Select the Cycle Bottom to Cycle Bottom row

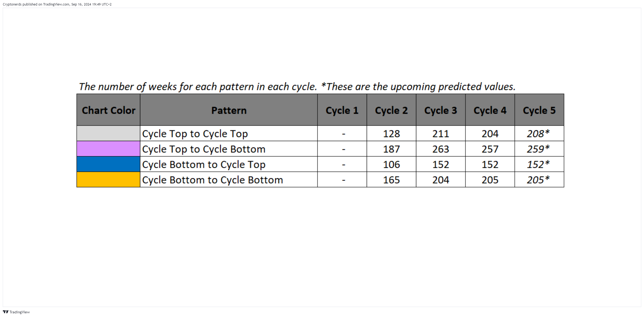coord(320,180)
